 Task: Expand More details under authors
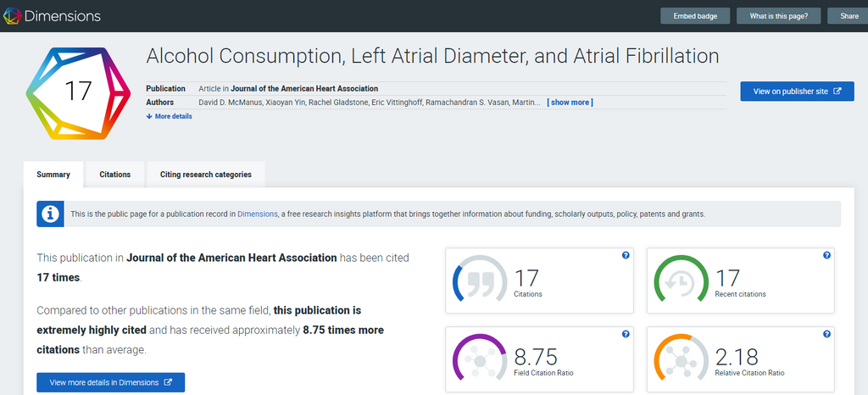point(170,116)
